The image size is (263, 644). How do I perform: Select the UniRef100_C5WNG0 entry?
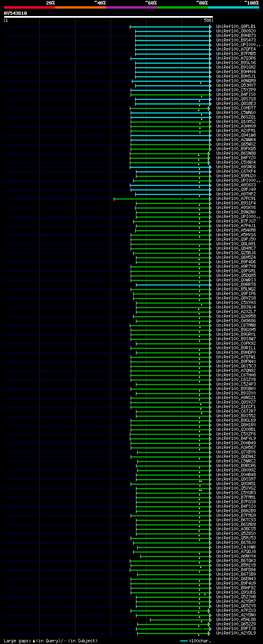click(x=236, y=112)
